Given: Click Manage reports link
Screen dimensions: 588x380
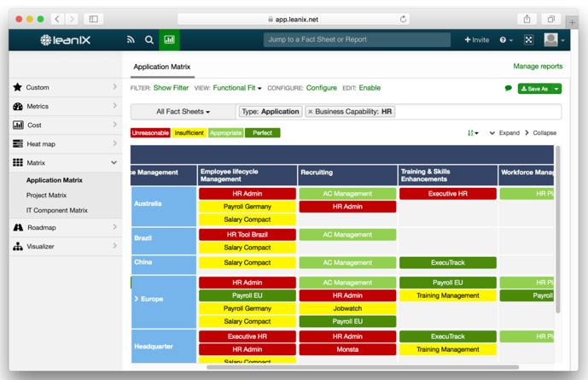Looking at the screenshot, I should (x=538, y=67).
